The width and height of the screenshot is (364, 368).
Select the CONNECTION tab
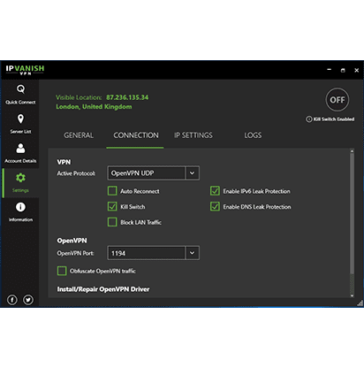pos(136,135)
